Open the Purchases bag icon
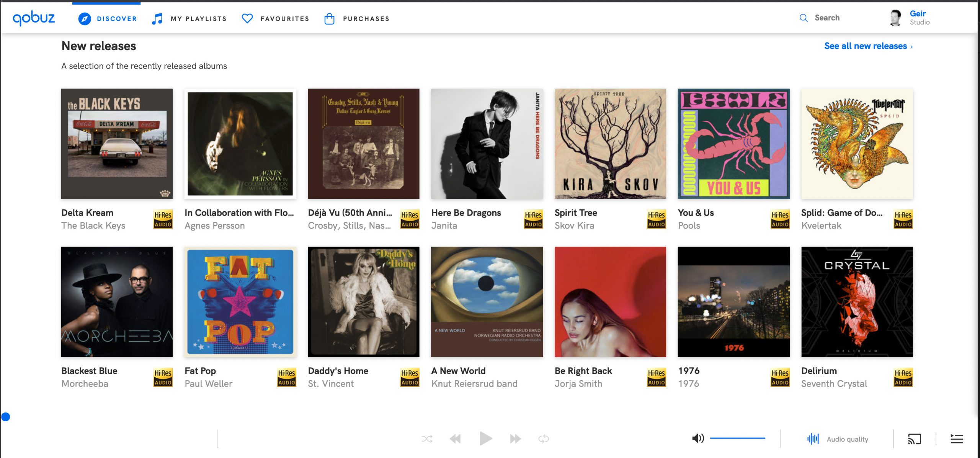 [x=329, y=18]
